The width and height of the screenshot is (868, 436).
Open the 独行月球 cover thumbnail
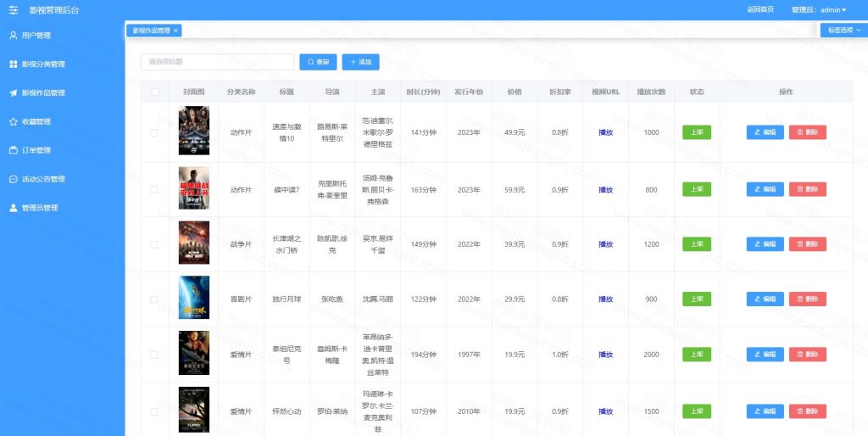tap(194, 298)
